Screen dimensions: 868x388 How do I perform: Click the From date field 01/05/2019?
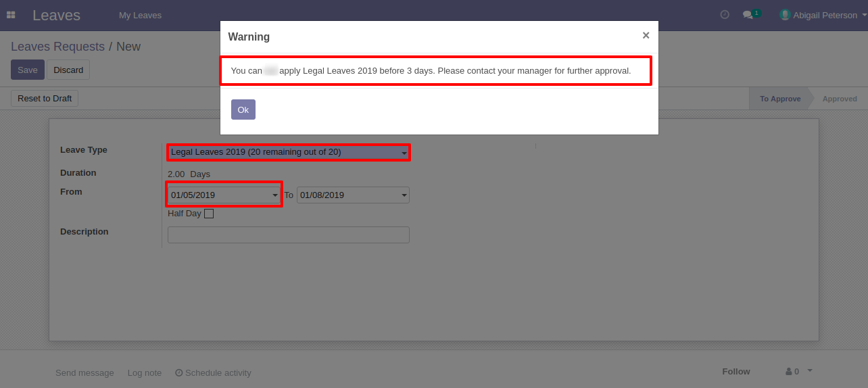(x=224, y=195)
